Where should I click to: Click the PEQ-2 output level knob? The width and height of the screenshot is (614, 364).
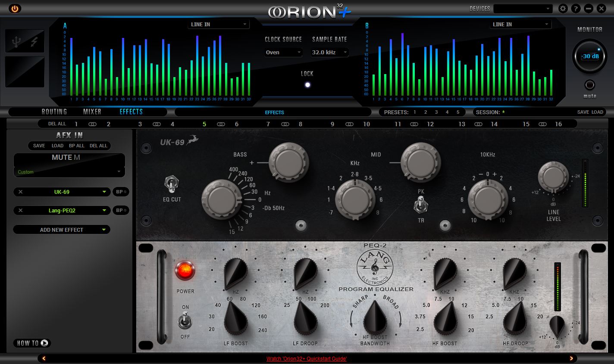coord(557,327)
